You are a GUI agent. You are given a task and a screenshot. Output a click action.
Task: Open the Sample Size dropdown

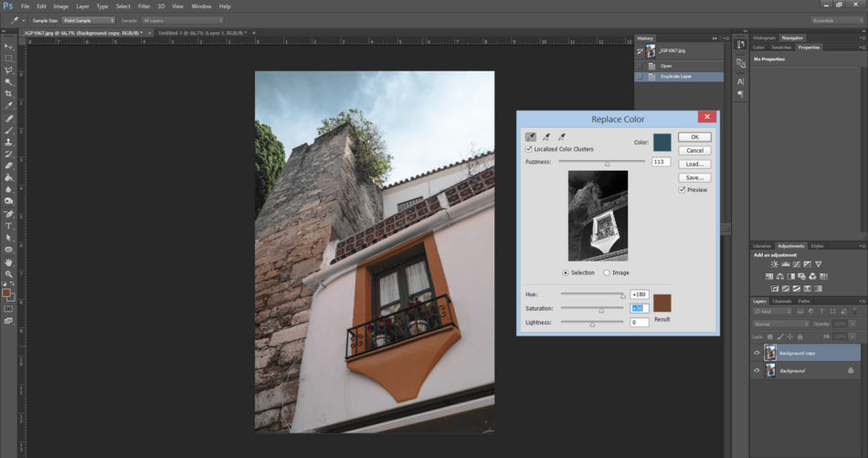pos(88,19)
